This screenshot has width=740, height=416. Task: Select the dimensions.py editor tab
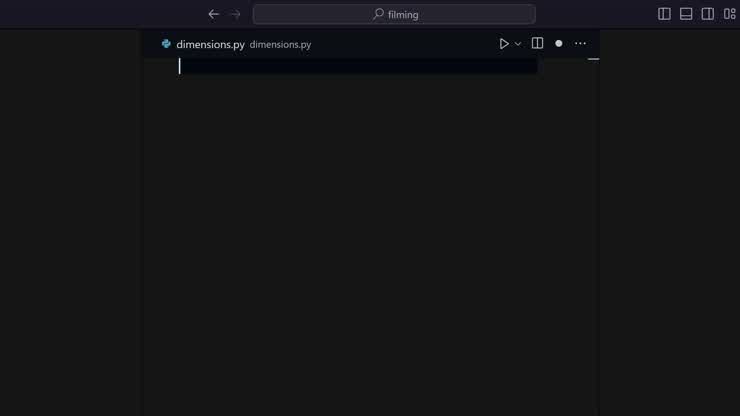tap(210, 44)
